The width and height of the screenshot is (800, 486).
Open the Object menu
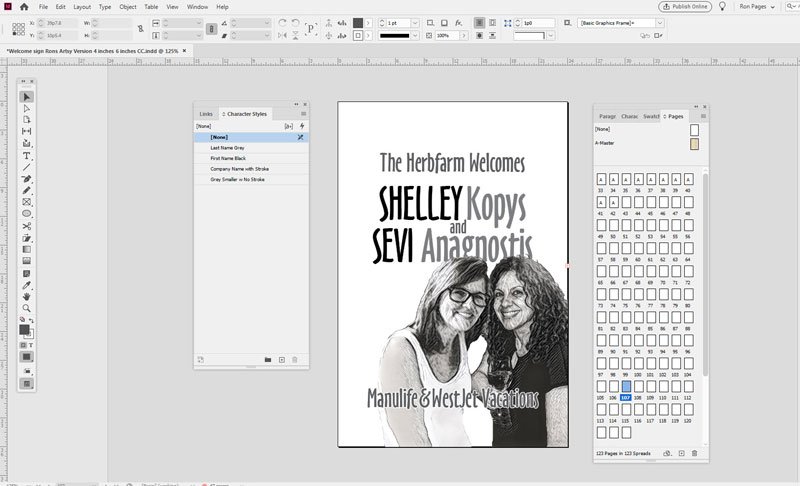(128, 7)
